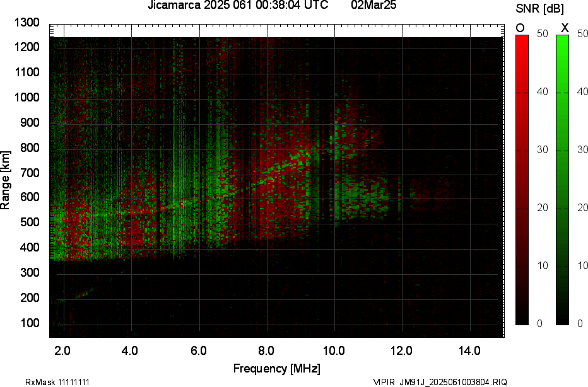Click the green X-mode SNR color bar
Image resolution: width=588 pixels, height=387 pixels.
tap(562, 180)
